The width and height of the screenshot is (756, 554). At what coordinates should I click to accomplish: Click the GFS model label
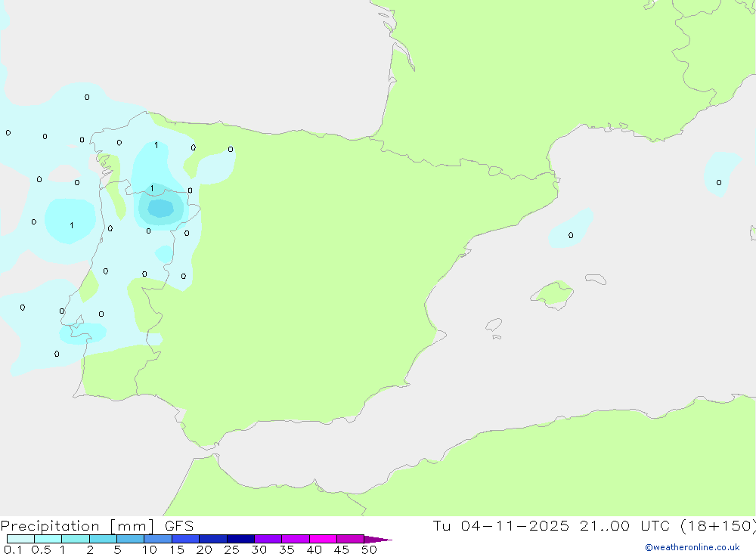178,526
